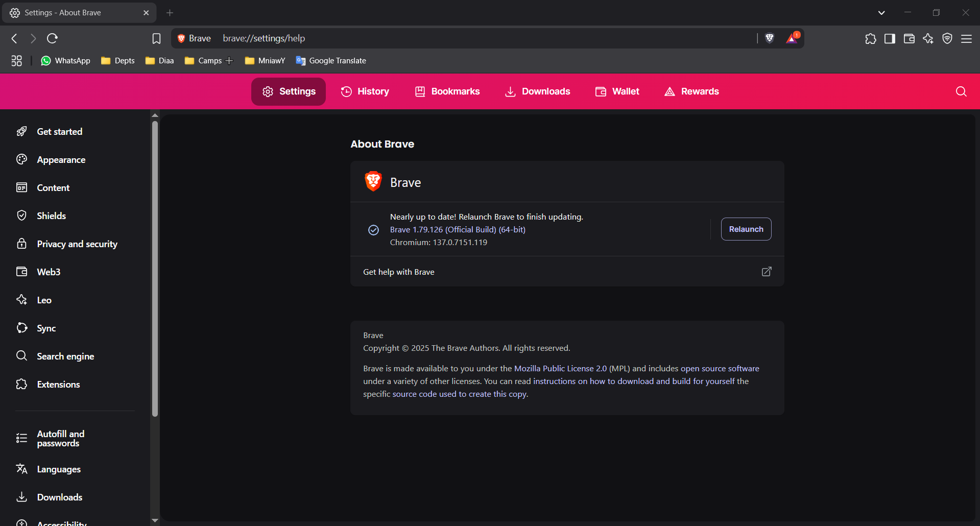
Task: Switch to the Wallet tab
Action: coord(617,91)
